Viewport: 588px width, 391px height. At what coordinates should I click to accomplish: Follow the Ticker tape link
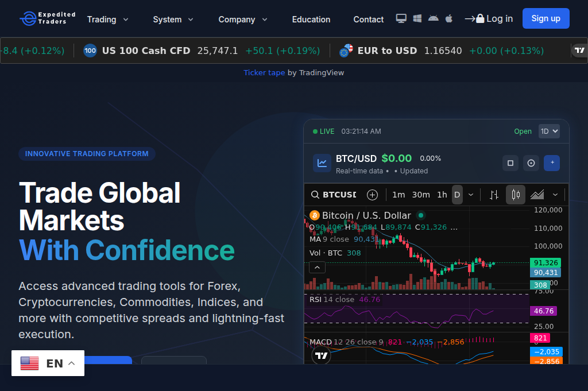264,72
